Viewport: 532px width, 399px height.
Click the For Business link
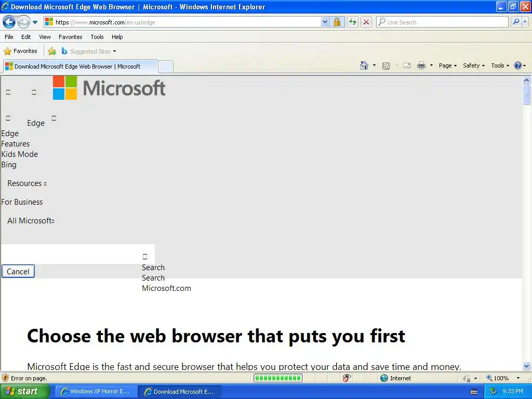[x=22, y=202]
